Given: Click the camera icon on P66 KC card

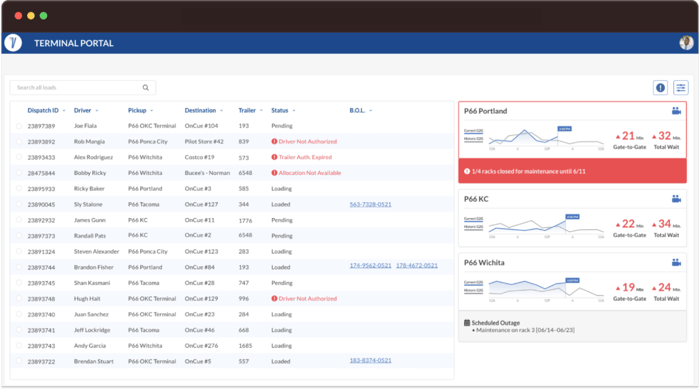Looking at the screenshot, I should coord(676,199).
